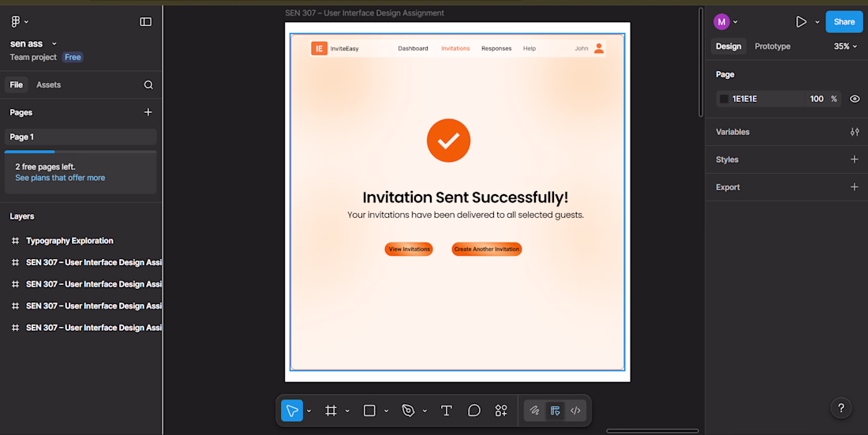Switch to Design mode in toolbar
The width and height of the screenshot is (868, 435).
[x=556, y=411]
